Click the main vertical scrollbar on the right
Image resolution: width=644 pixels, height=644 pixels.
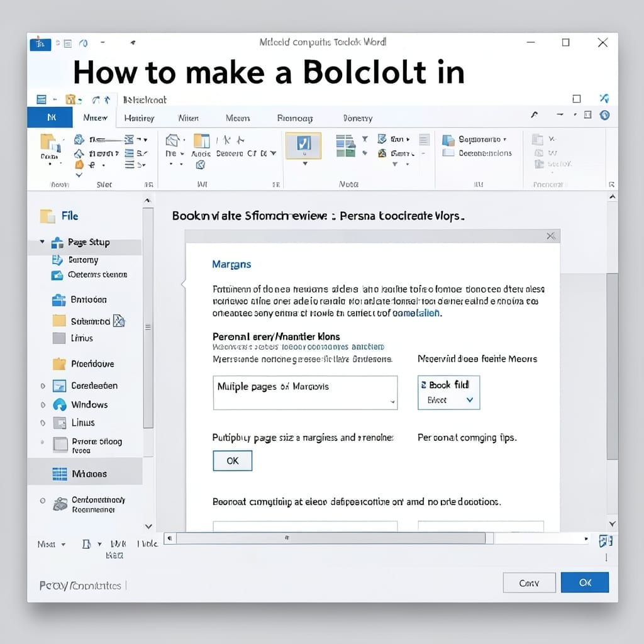(613, 367)
